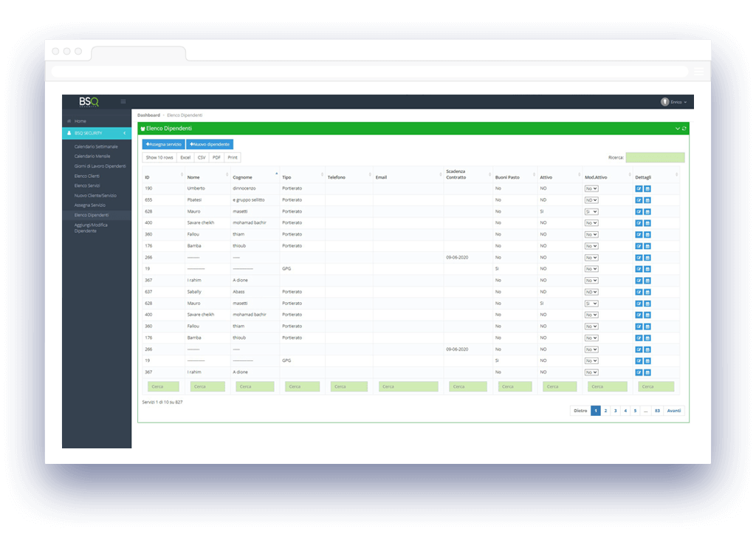Viewport: 756px width, 537px height.
Task: Open Mod.Attivo dropdown for Umberto row
Action: 591,188
